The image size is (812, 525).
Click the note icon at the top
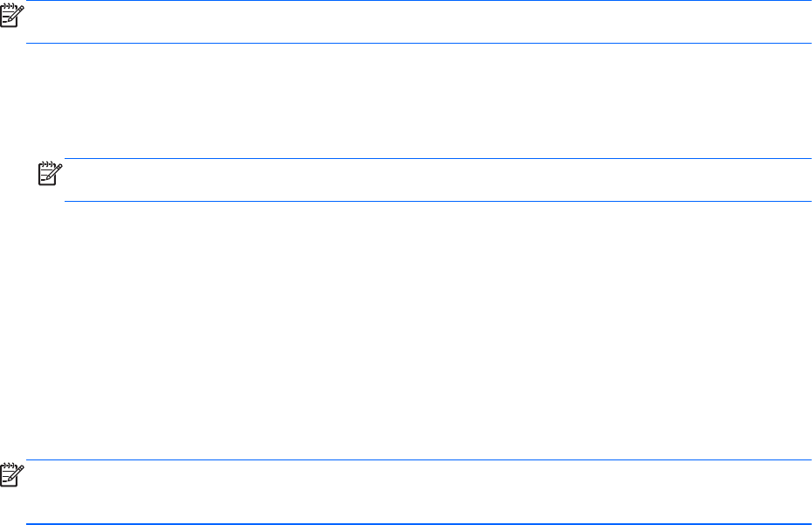pyautogui.click(x=11, y=17)
